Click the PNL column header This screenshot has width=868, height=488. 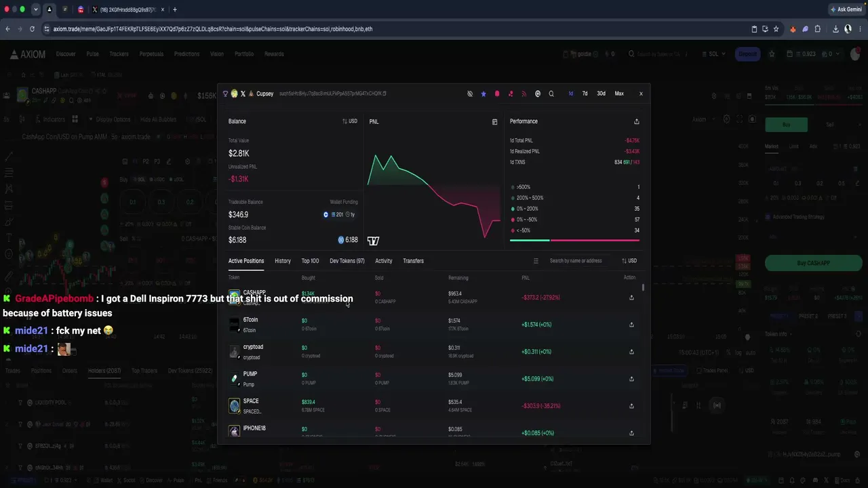[x=526, y=278]
